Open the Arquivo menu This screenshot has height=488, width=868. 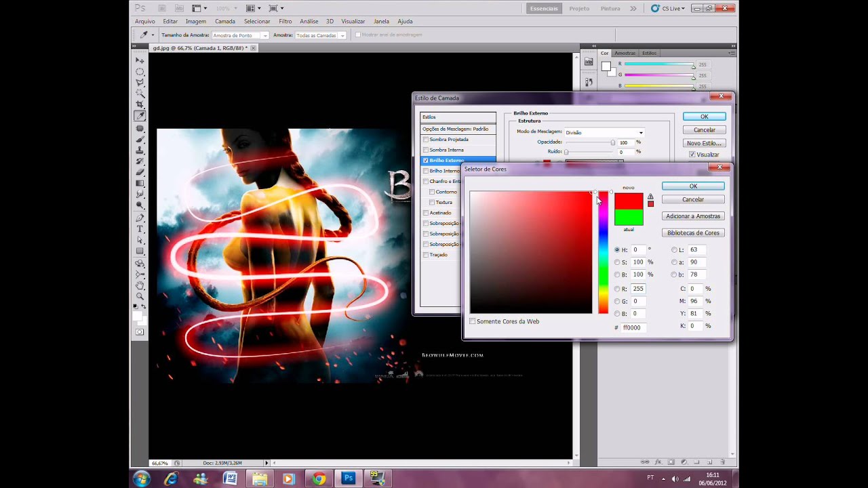pyautogui.click(x=145, y=22)
